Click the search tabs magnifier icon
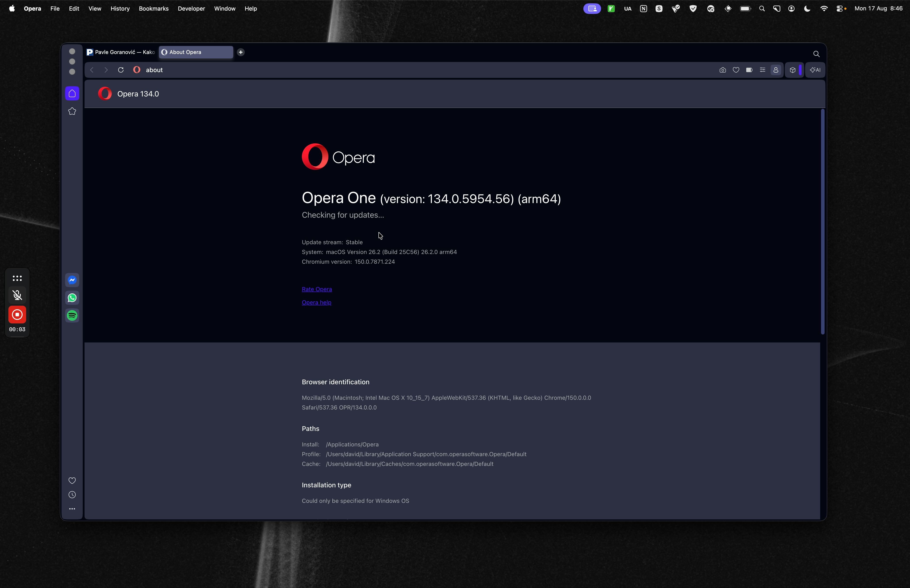The image size is (910, 588). (816, 54)
